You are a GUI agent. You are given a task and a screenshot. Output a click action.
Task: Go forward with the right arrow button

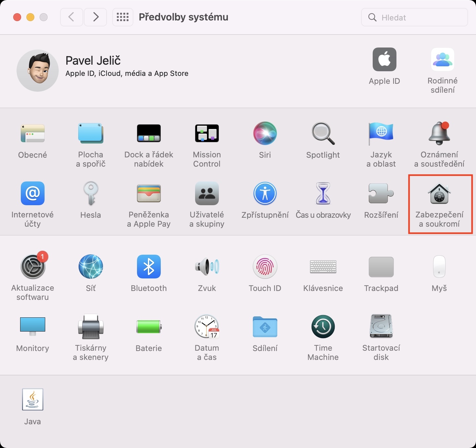(x=95, y=17)
